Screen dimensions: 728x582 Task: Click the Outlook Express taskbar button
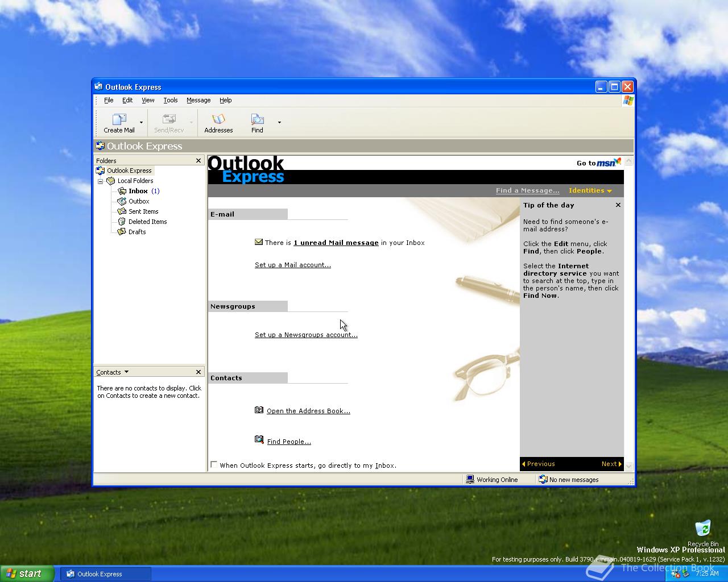coord(106,574)
